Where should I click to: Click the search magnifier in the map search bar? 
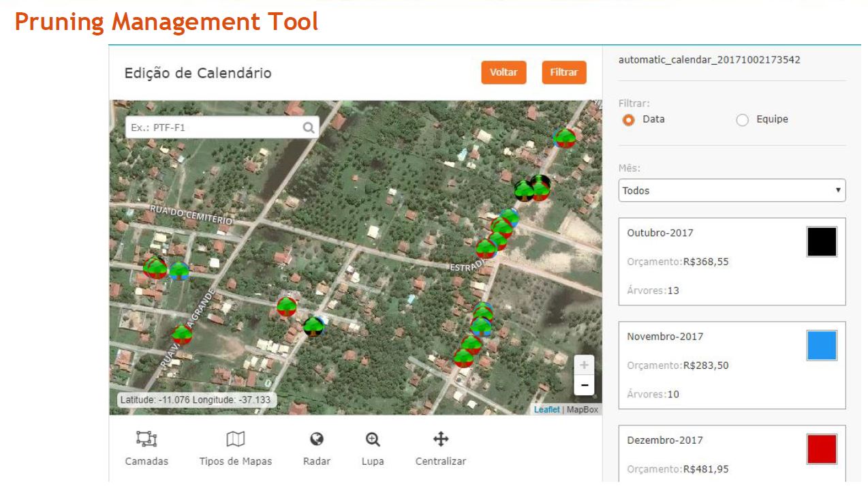(x=309, y=127)
